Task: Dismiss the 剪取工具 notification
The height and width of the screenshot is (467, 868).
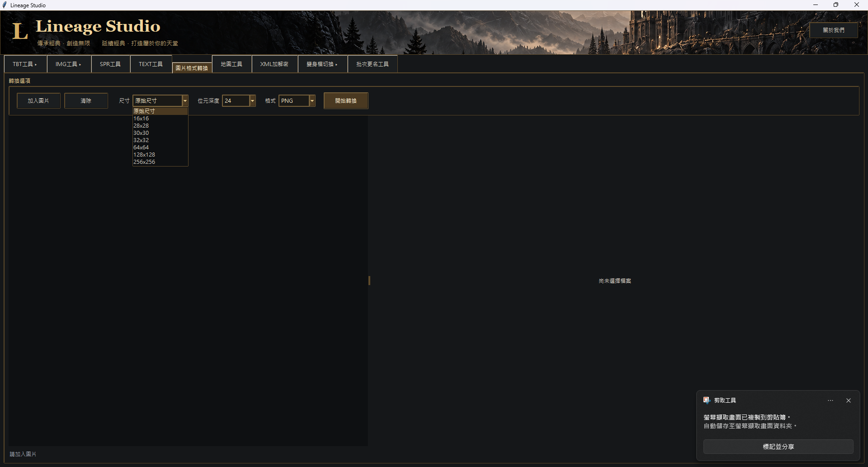Action: 849,400
